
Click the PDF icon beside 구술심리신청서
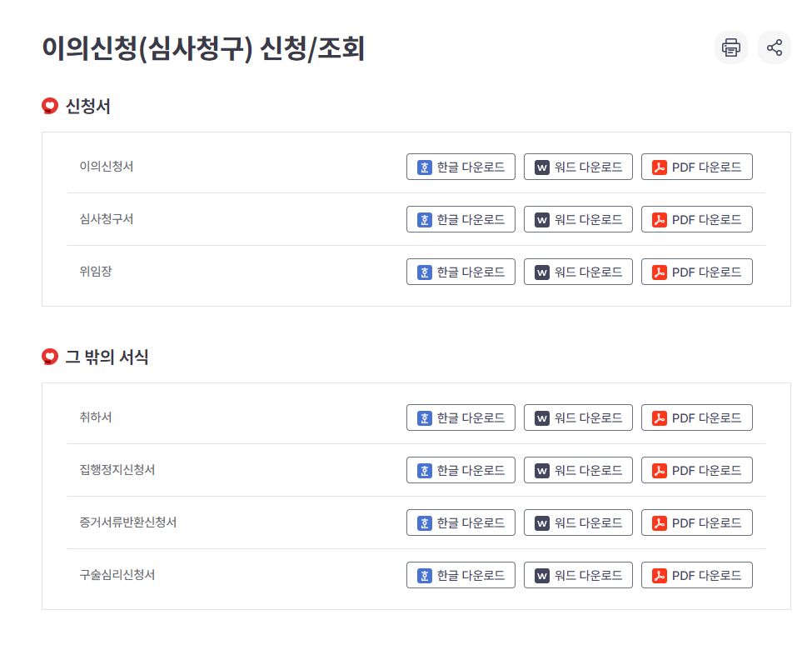click(659, 575)
